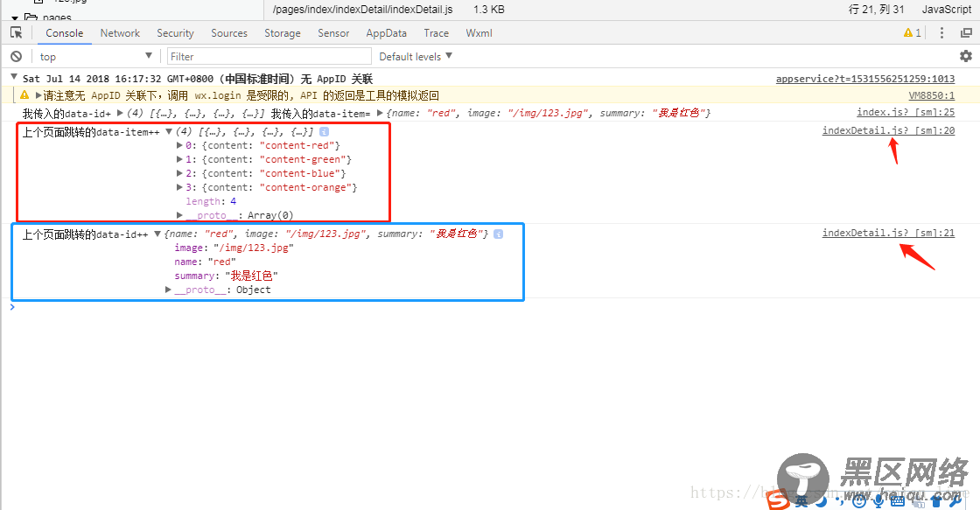Click the JavaScript language indicator
Viewport: 980px width, 510px height.
[x=946, y=10]
